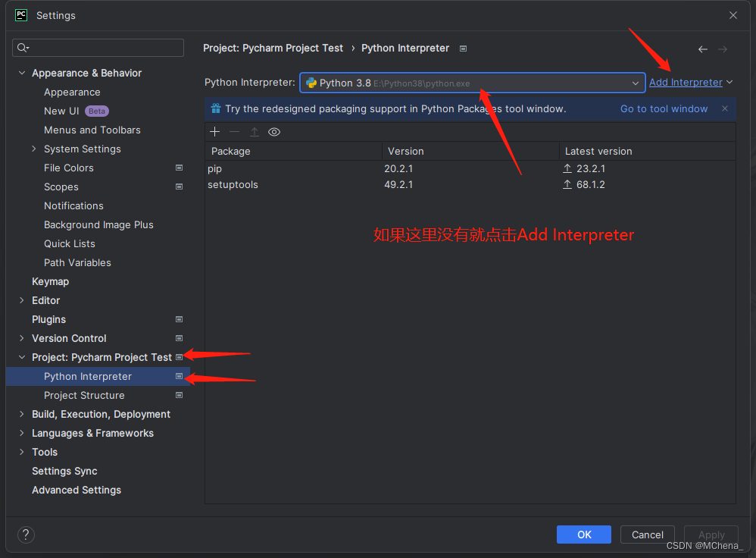Click the Apply button
Viewport: 756px width, 558px height.
coord(711,534)
